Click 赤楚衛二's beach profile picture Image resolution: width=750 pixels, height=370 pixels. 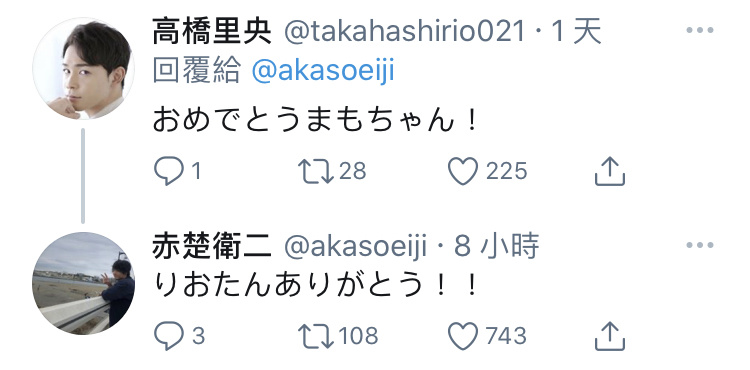[x=83, y=283]
